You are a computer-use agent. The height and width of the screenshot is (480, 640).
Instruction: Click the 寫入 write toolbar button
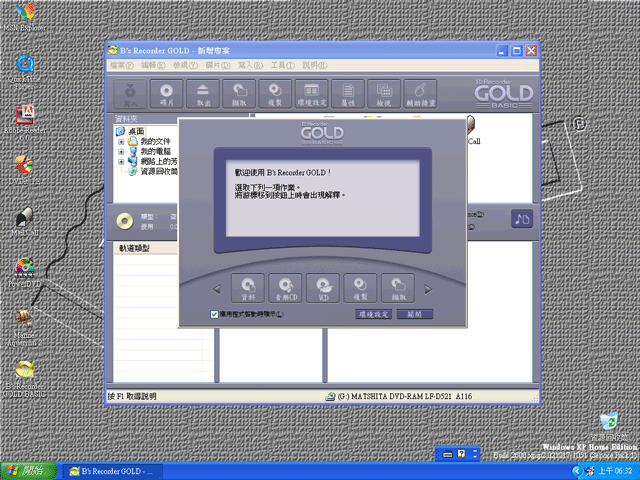[130, 94]
